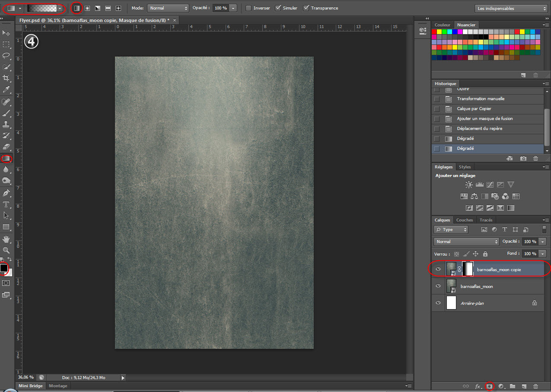Switch to the Couches tab
551x392 pixels.
tap(465, 220)
